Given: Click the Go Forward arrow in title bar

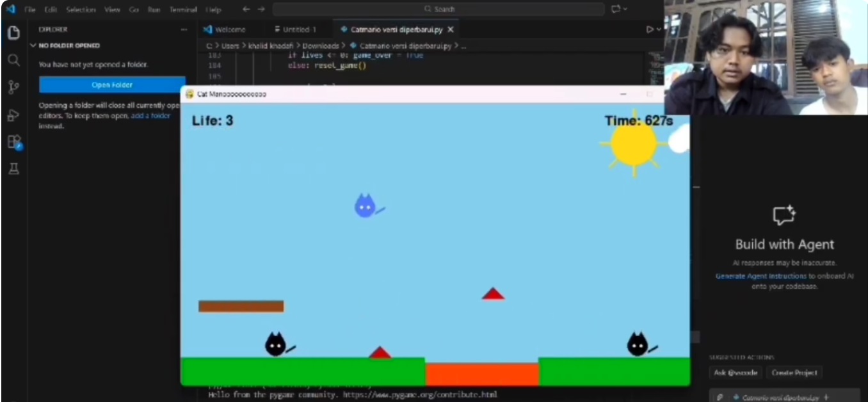Looking at the screenshot, I should click(x=261, y=10).
